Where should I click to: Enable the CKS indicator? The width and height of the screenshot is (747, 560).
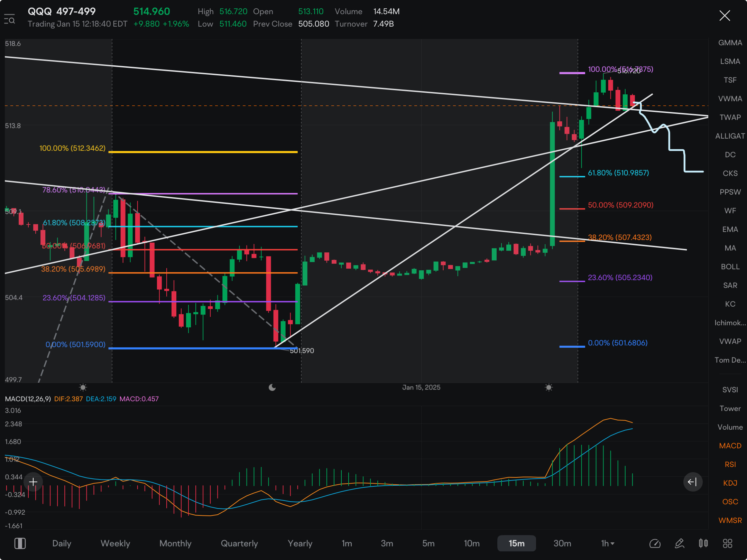[x=730, y=174]
